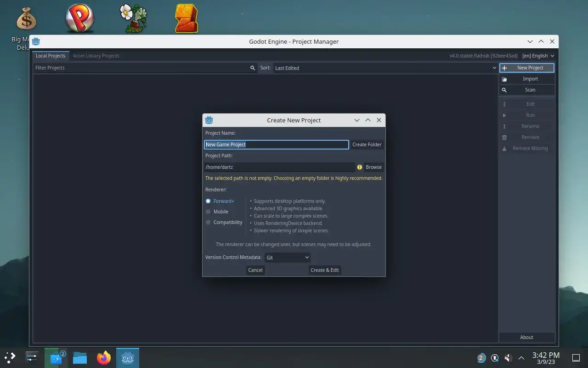Open the About button
This screenshot has height=368, width=588.
(x=527, y=337)
